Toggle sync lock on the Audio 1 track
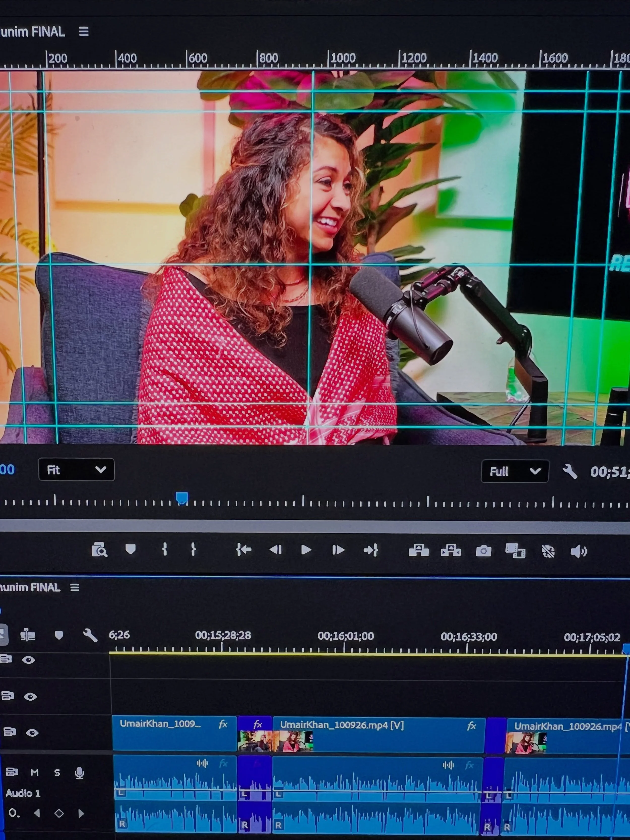Image resolution: width=630 pixels, height=840 pixels. pyautogui.click(x=12, y=772)
